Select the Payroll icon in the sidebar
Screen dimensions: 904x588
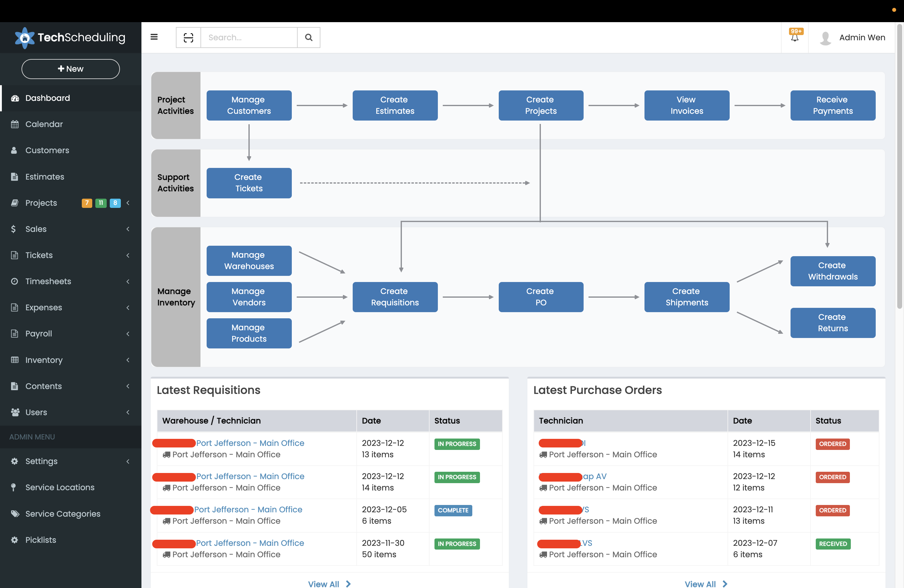coord(15,333)
